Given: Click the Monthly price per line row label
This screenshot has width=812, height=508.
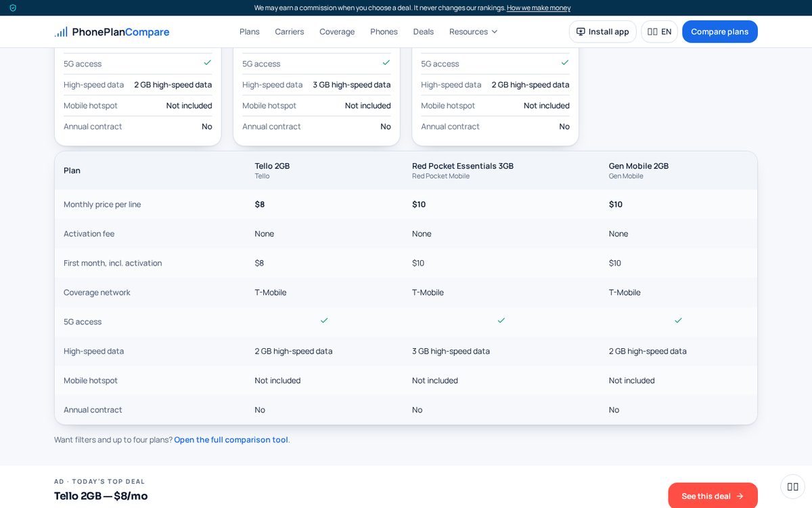Looking at the screenshot, I should [102, 205].
